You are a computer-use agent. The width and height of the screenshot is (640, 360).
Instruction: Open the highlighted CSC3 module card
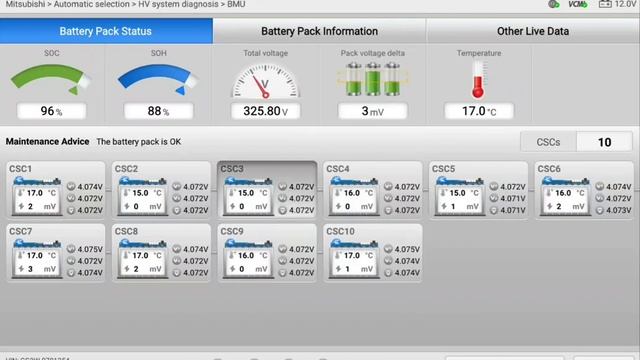coord(267,190)
